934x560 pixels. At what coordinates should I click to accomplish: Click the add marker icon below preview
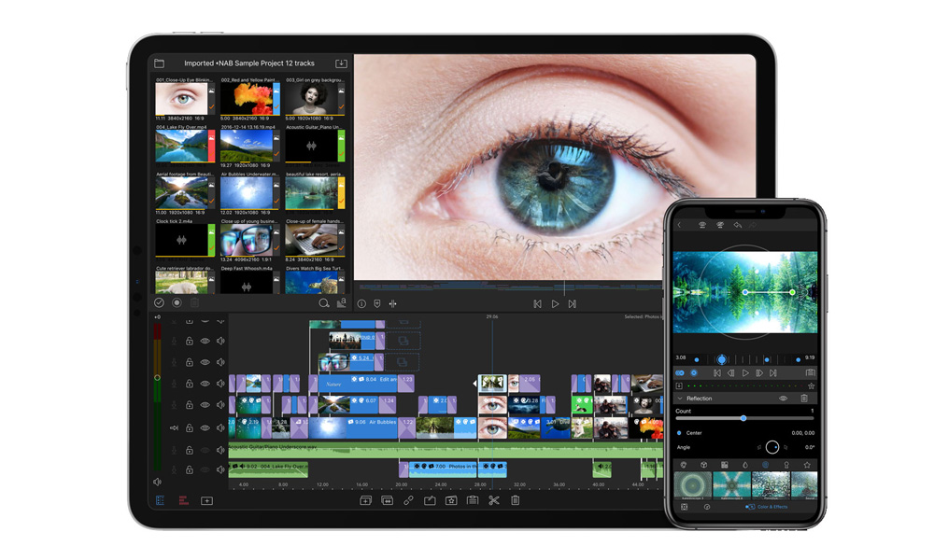click(x=377, y=303)
